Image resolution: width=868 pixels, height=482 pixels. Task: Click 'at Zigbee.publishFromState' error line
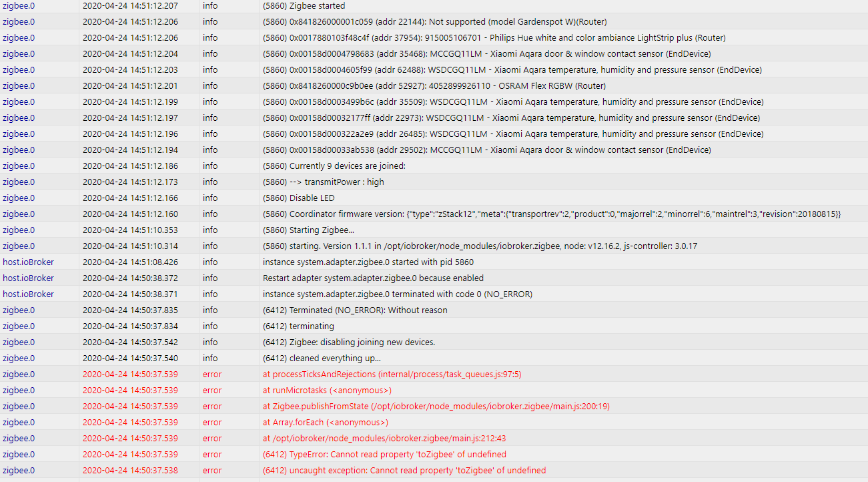click(x=436, y=407)
